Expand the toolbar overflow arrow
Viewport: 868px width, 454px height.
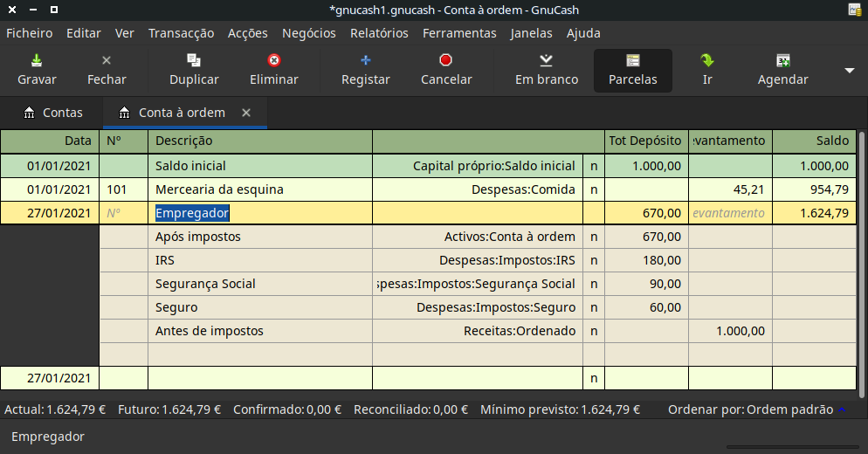click(850, 71)
